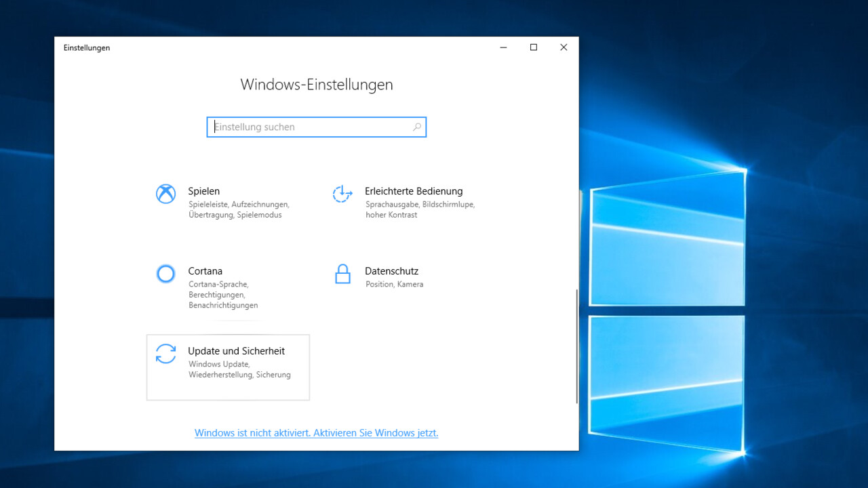Activate Windows via the activation link

316,432
